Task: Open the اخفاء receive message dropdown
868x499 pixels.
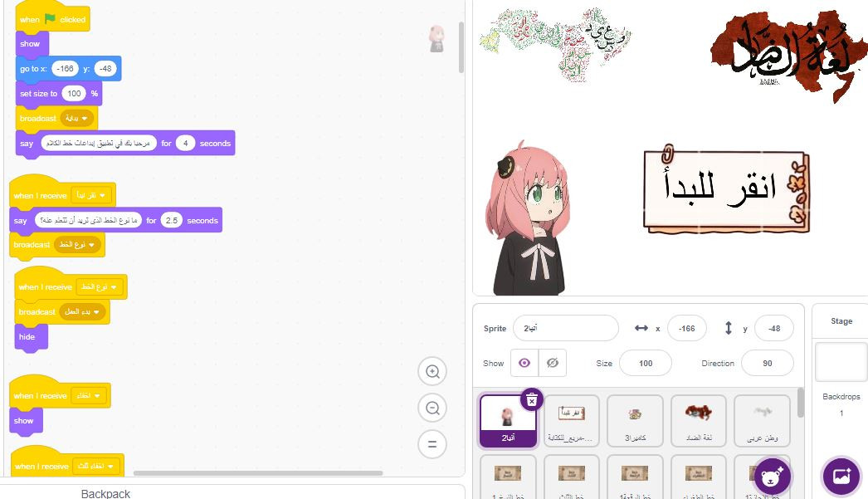Action: tap(89, 395)
